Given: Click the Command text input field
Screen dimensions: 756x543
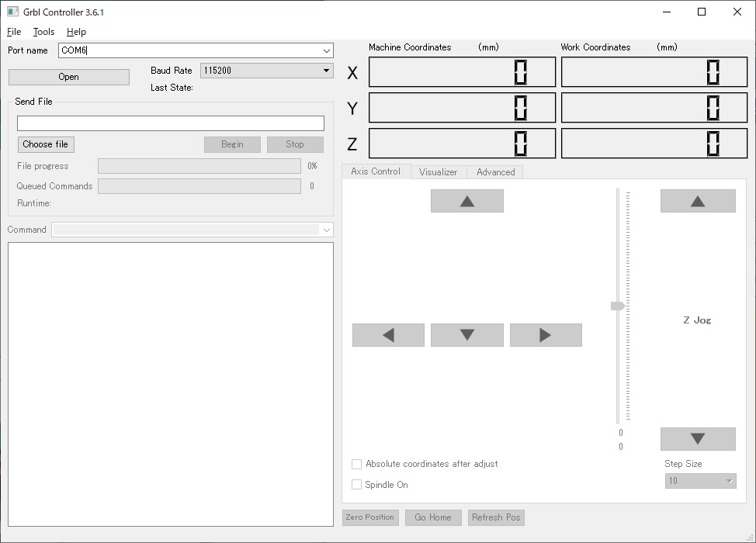Looking at the screenshot, I should [x=186, y=230].
